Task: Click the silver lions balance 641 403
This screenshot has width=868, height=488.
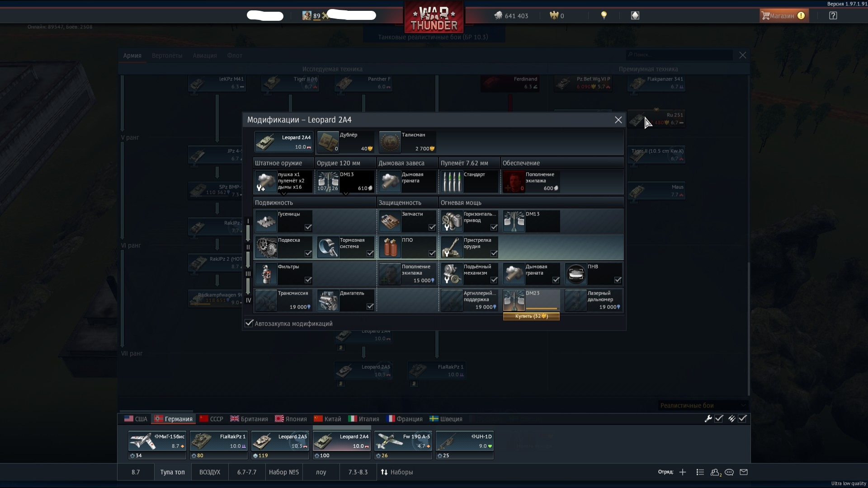Action: [x=511, y=16]
